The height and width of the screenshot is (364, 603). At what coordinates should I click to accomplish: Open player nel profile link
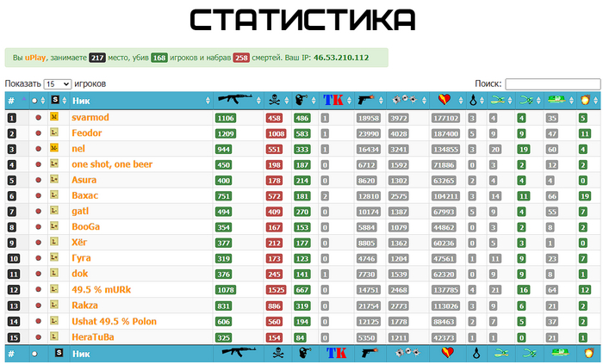[x=78, y=149]
